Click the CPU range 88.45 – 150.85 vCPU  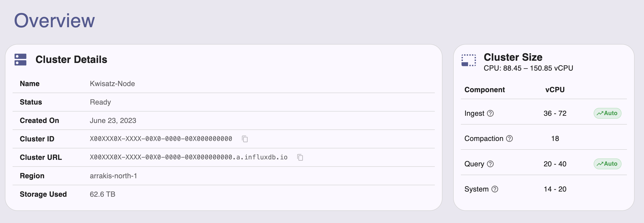pyautogui.click(x=529, y=68)
